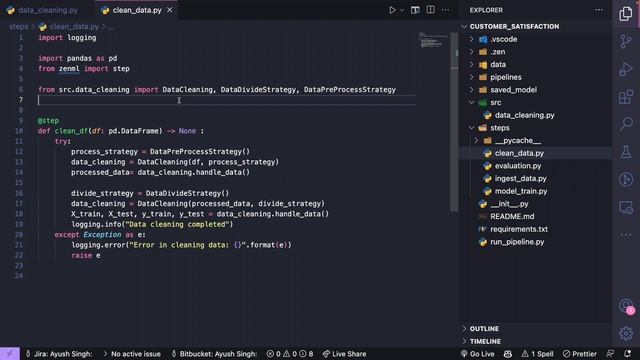Click the 1 Spell status item

pos(537,354)
